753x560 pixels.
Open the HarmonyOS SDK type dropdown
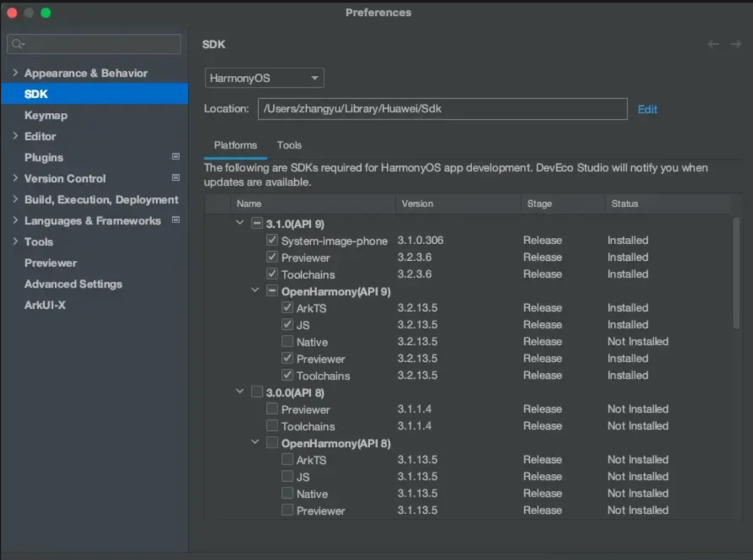click(x=264, y=78)
